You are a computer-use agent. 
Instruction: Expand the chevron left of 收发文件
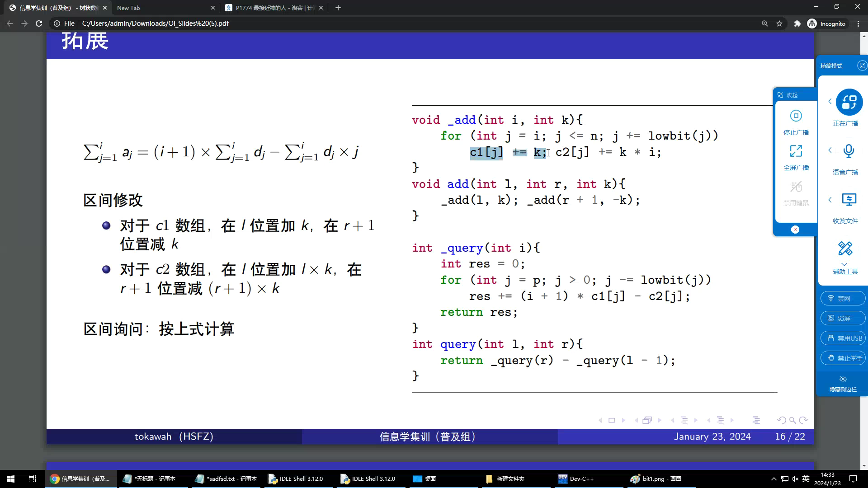click(830, 200)
